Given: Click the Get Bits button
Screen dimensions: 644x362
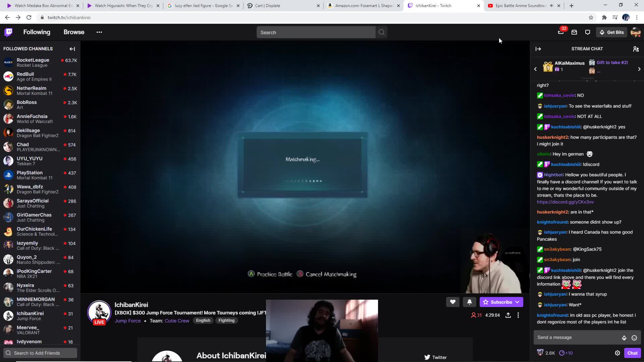Looking at the screenshot, I should point(611,32).
